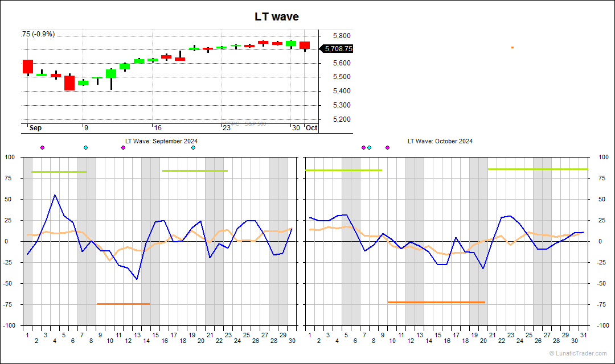The width and height of the screenshot is (615, 364).
Task: Open the Oct label on the date axis
Action: tap(311, 128)
